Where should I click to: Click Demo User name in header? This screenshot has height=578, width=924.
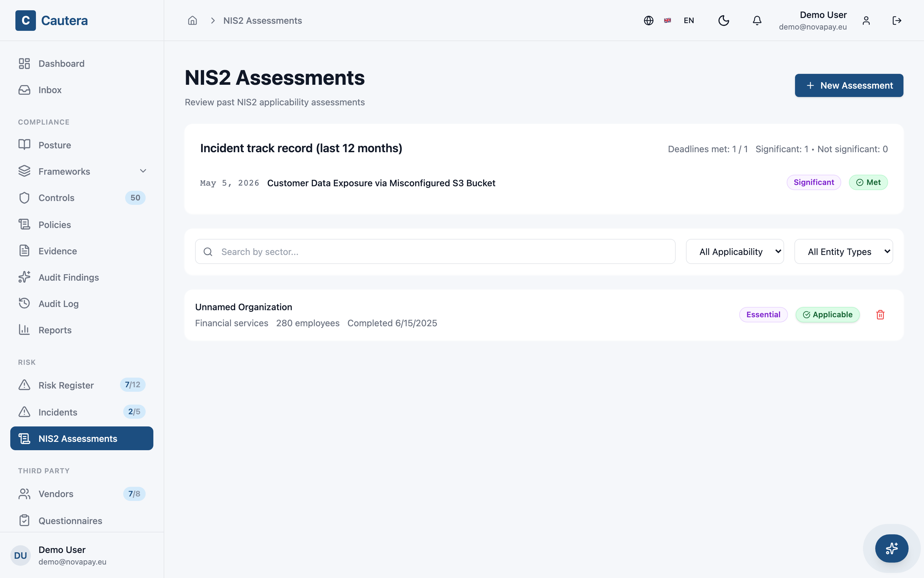(823, 15)
